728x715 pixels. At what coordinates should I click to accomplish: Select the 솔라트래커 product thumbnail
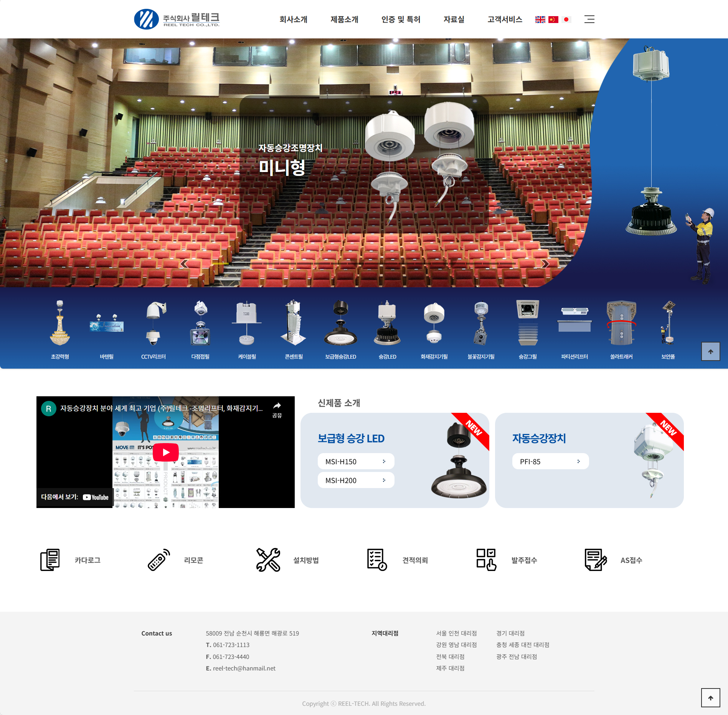pos(621,330)
